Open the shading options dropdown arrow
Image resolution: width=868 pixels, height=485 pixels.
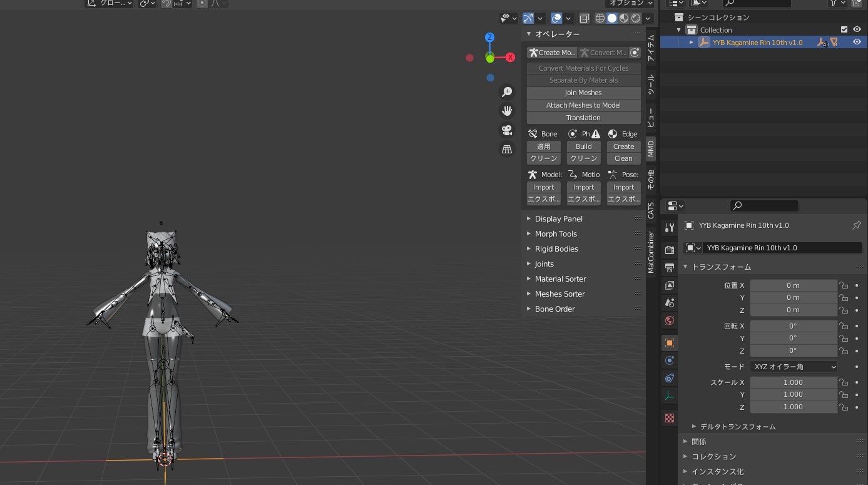(x=648, y=18)
